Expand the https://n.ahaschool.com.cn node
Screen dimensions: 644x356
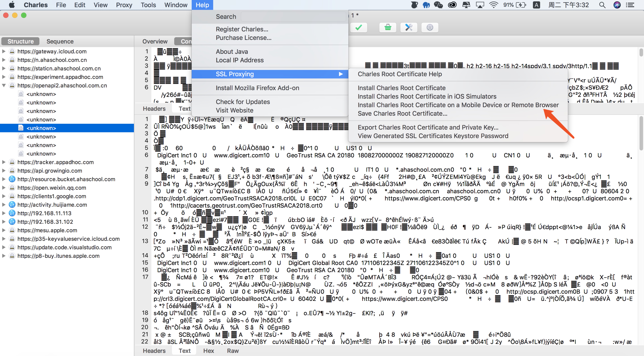4,60
